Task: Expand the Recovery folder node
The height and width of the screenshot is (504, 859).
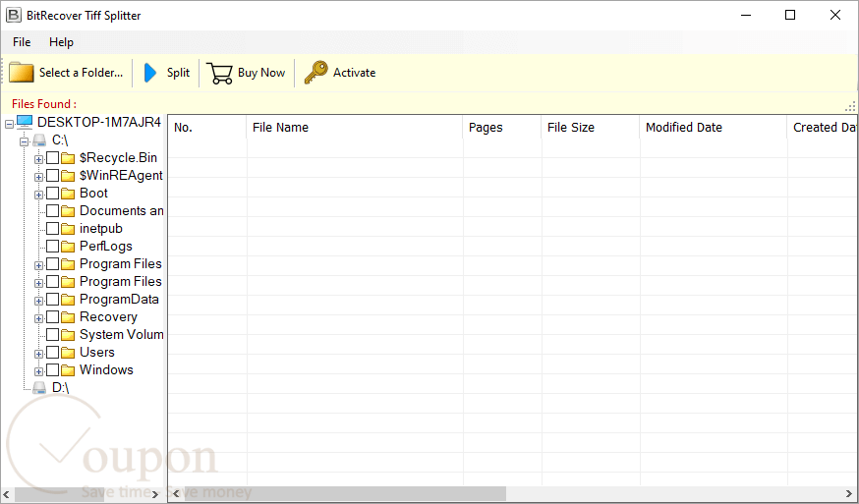Action: 38,318
